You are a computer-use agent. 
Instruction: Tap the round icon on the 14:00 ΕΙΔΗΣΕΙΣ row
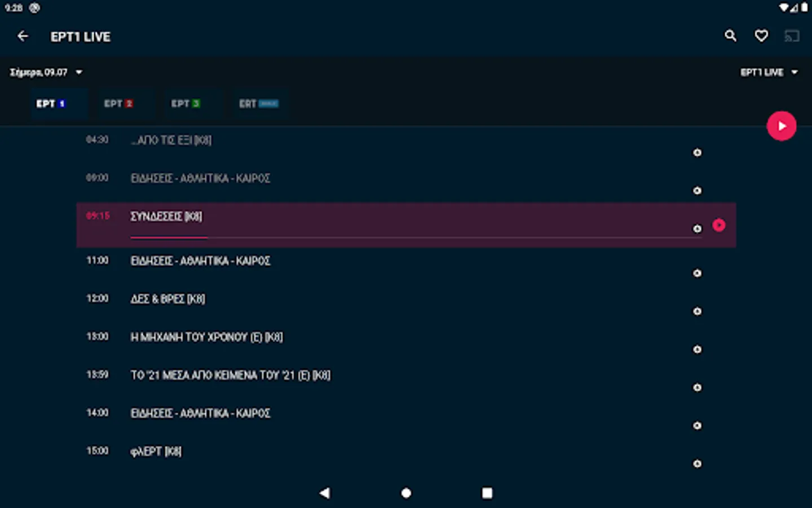[x=698, y=426]
